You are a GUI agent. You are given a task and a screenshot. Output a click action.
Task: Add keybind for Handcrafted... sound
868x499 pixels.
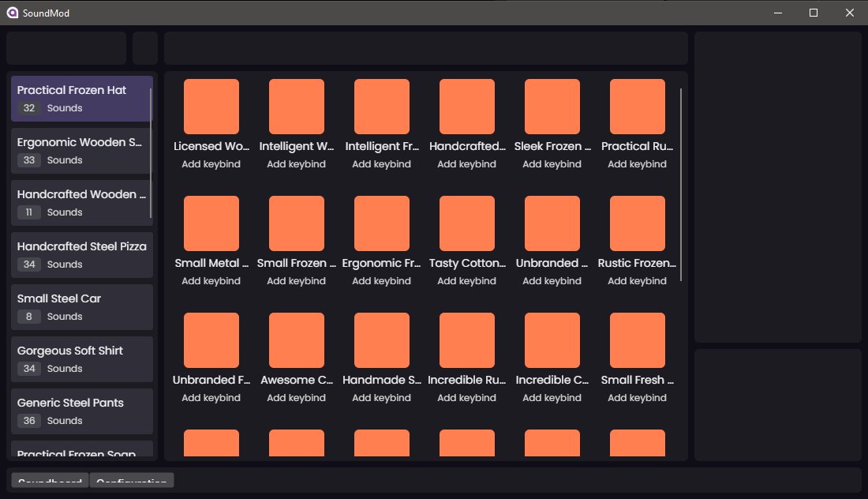[x=466, y=164]
